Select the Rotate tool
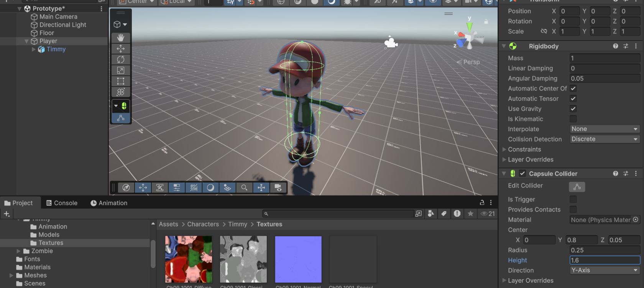 click(121, 59)
